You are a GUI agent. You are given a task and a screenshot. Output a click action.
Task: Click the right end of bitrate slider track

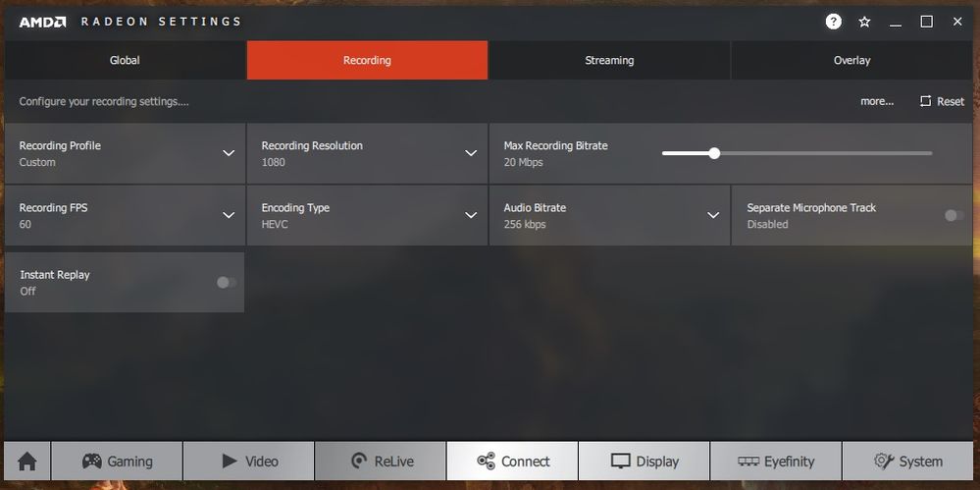pos(930,153)
